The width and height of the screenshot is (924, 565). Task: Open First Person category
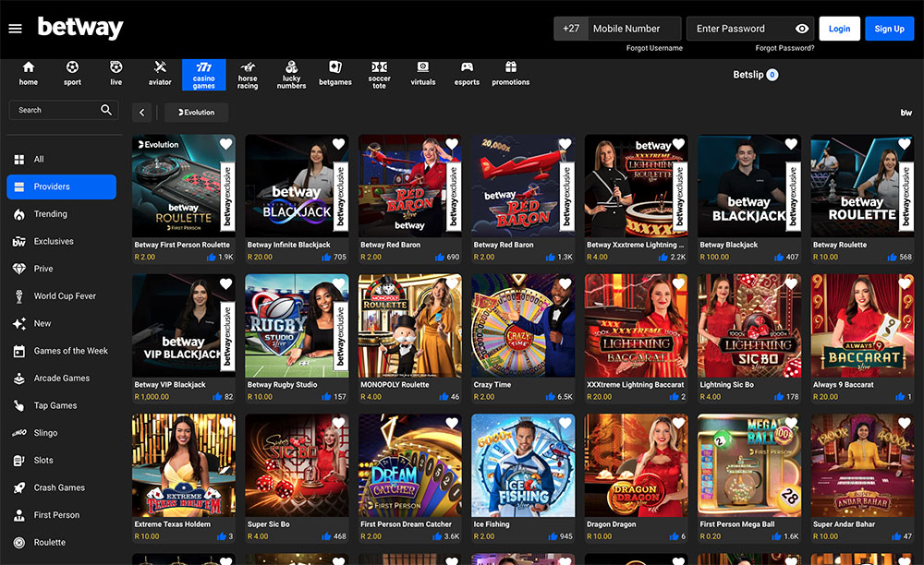tap(61, 515)
